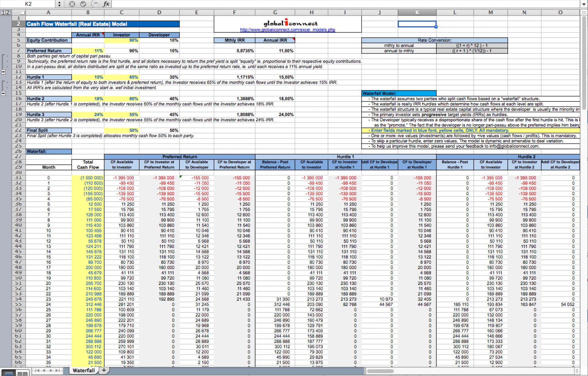
Task: Select row 2 header
Action: point(18,24)
